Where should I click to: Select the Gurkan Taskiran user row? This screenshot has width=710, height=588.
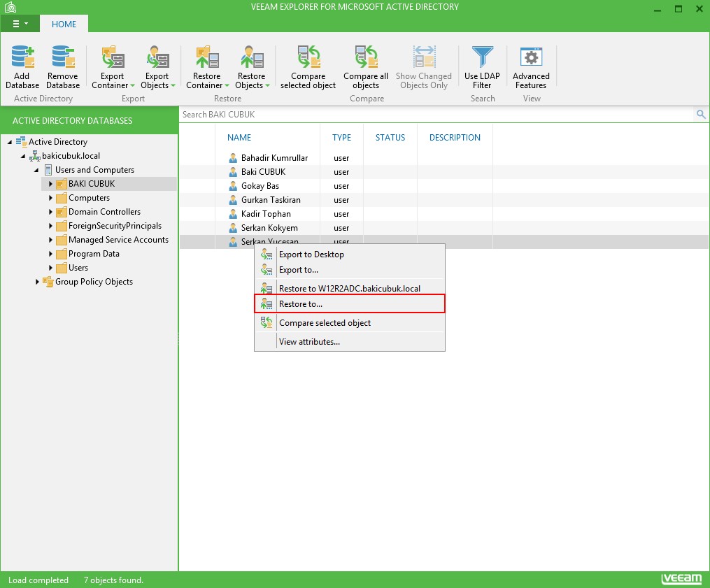444,200
